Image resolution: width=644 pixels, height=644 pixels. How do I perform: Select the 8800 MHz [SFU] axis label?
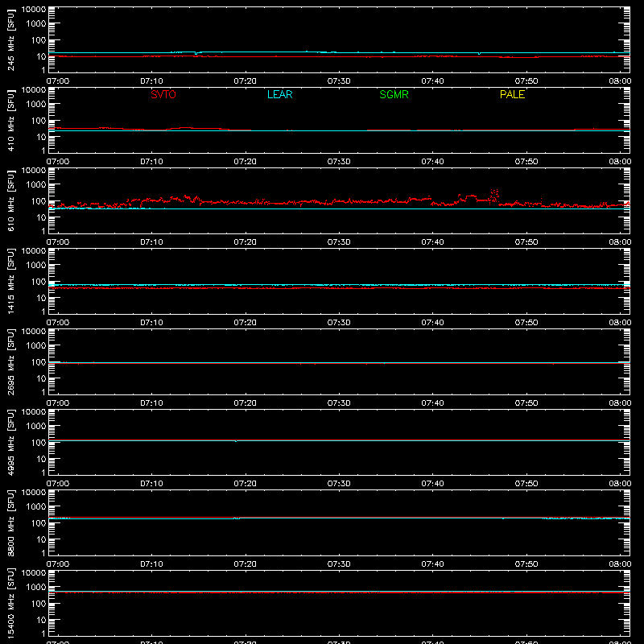(x=10, y=522)
